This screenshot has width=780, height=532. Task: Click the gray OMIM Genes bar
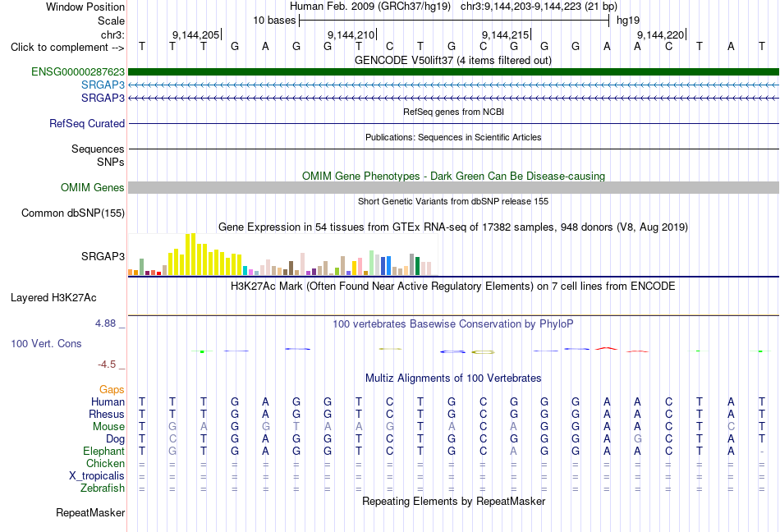point(453,187)
